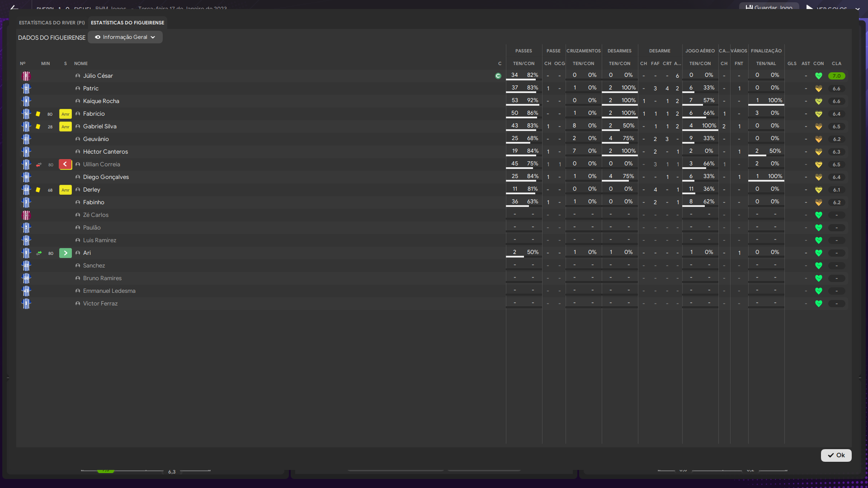
Task: Click Fabrício's yellow card icon
Action: click(38, 114)
